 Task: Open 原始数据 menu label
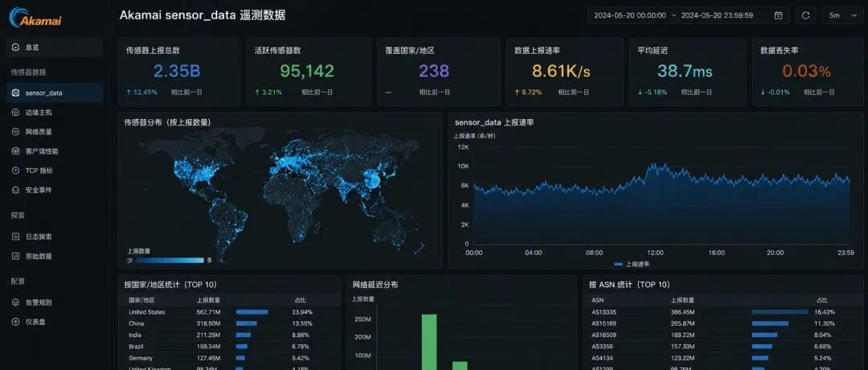point(39,257)
